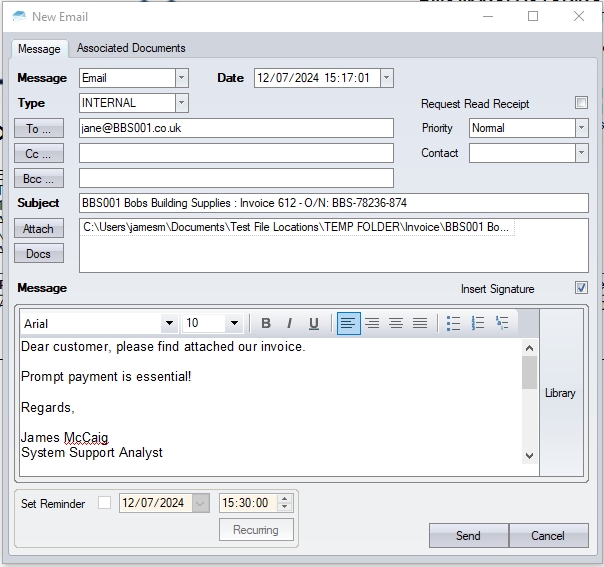The width and height of the screenshot is (604, 567).
Task: Decrease reminder time with the down spinner
Action: tap(284, 507)
